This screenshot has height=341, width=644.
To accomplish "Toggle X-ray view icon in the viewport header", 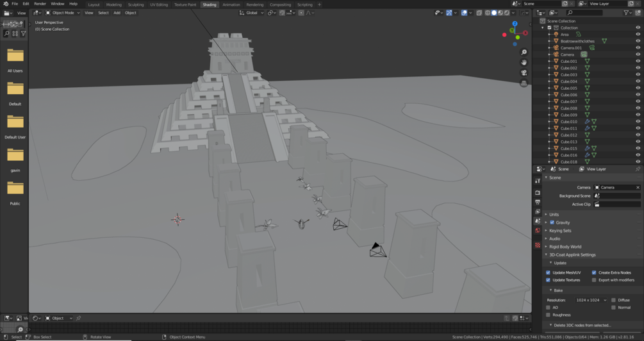I will (479, 13).
